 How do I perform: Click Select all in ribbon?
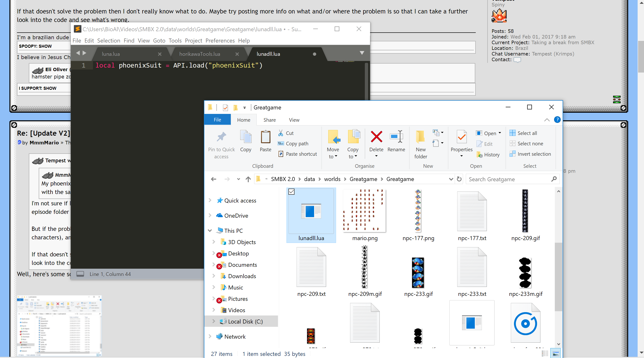point(523,133)
